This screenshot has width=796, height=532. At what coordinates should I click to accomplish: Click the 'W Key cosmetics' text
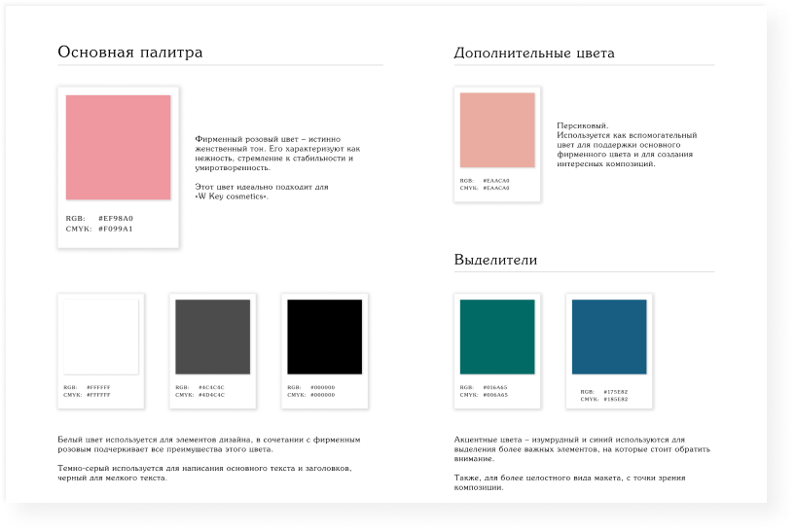[232, 196]
